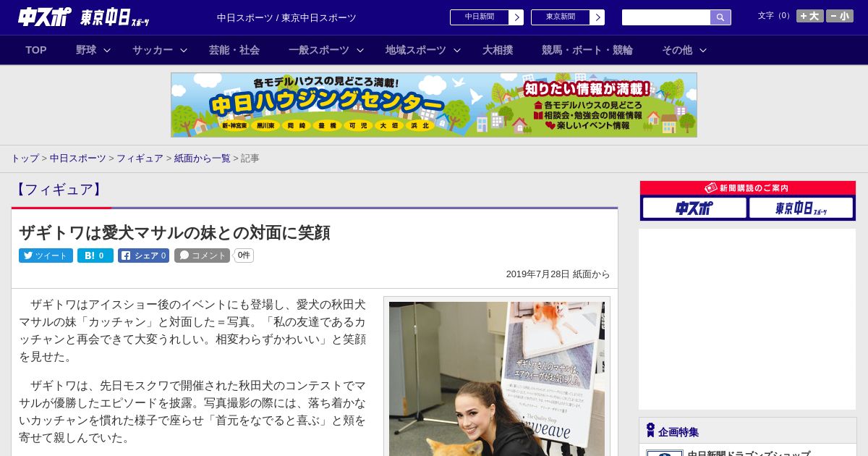The width and height of the screenshot is (868, 456).
Task: Open the サッカー menu item
Action: tap(152, 50)
